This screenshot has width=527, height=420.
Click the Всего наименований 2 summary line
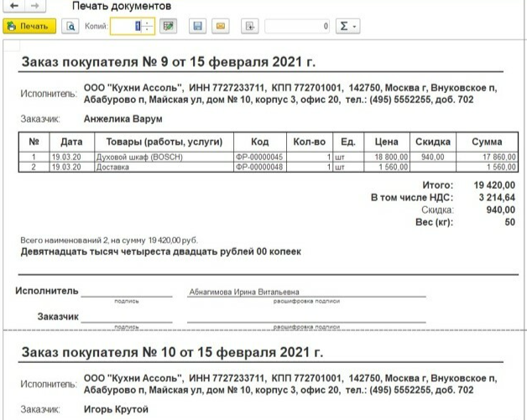[x=109, y=241]
